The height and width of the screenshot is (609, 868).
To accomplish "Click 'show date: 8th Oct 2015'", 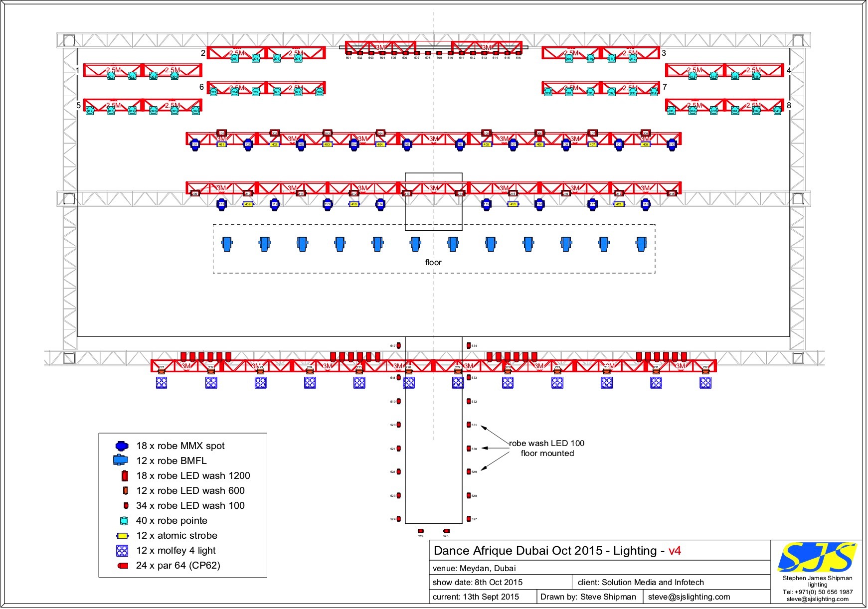I will 478,582.
